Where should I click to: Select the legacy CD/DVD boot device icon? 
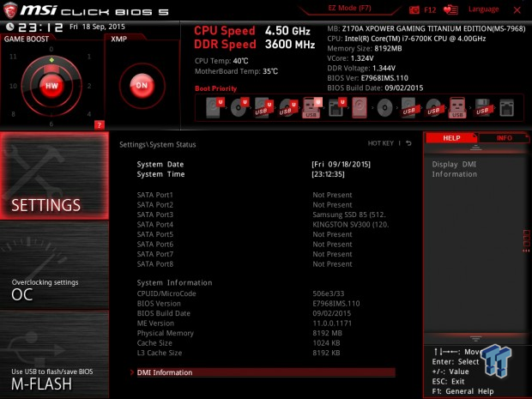384,108
